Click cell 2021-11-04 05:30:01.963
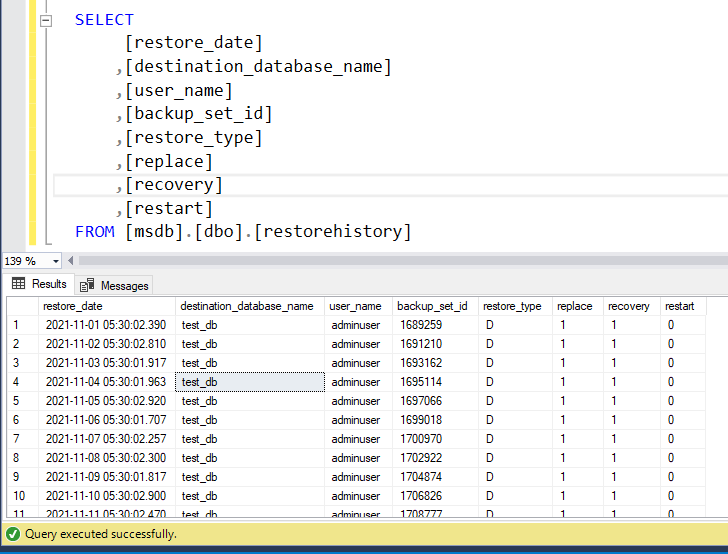Image resolution: width=728 pixels, height=554 pixels. (106, 382)
